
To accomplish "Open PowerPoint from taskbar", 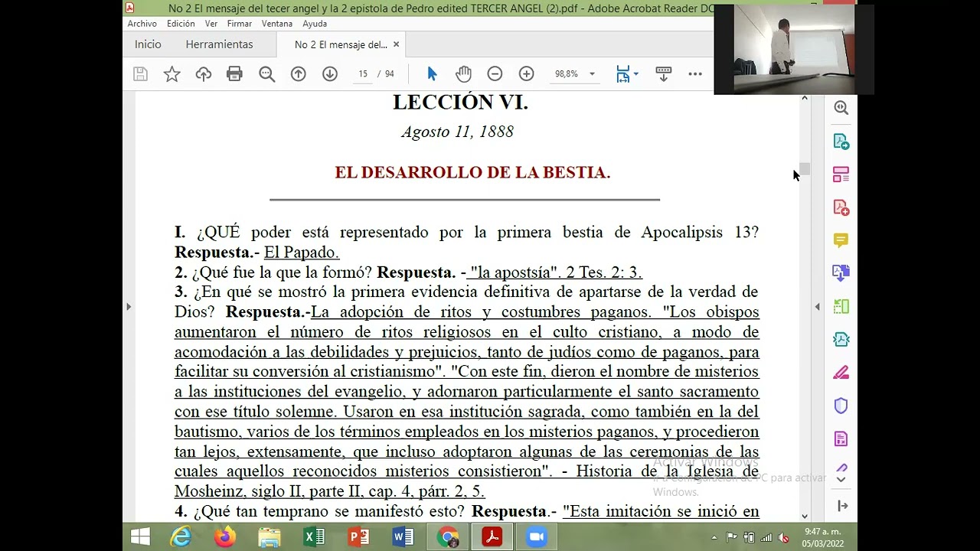I will tap(358, 537).
